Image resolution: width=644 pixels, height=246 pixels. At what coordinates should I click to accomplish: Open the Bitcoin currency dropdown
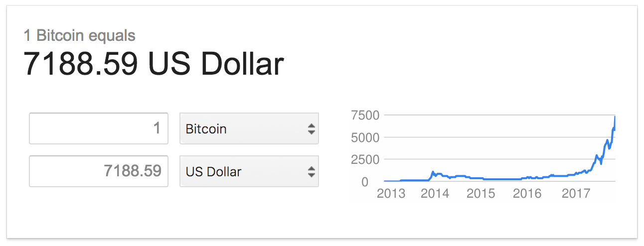249,128
